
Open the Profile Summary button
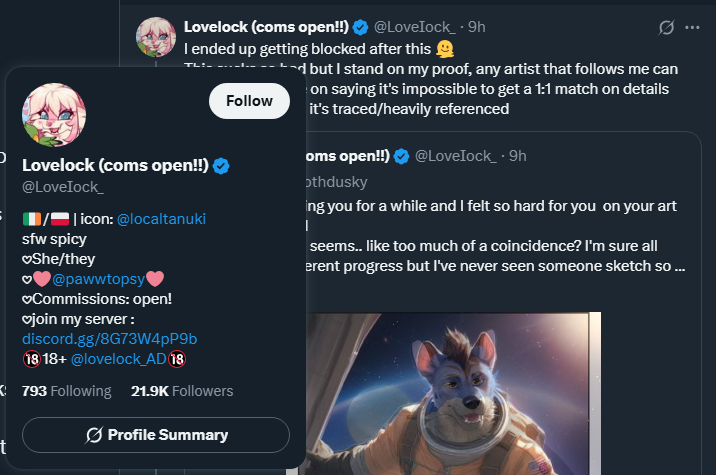click(x=156, y=435)
